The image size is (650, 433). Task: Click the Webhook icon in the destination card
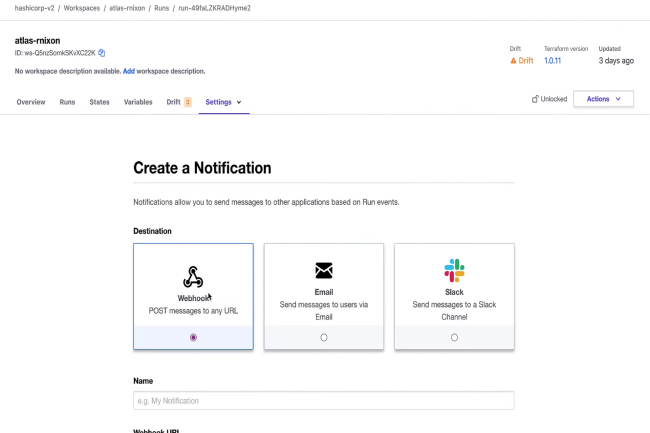pyautogui.click(x=193, y=277)
